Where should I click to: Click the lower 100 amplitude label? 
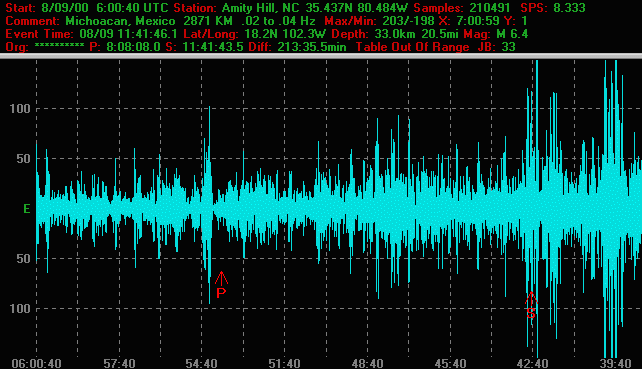click(20, 308)
